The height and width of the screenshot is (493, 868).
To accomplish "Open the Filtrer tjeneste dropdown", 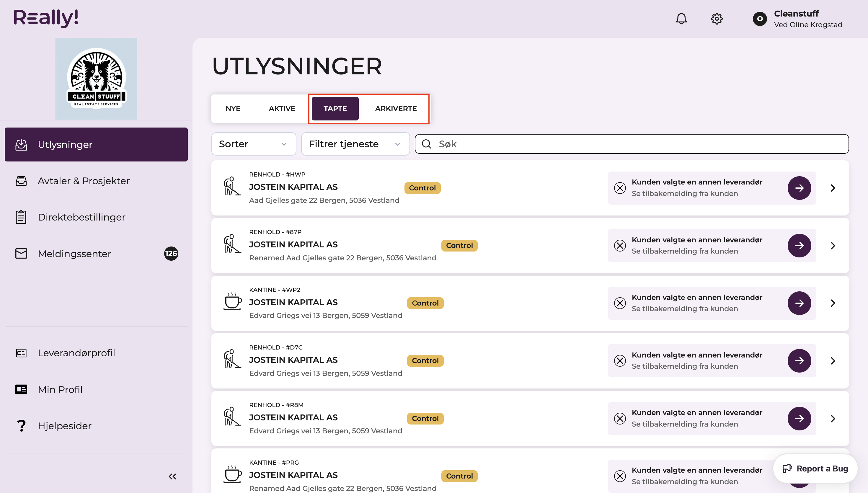I will point(355,144).
